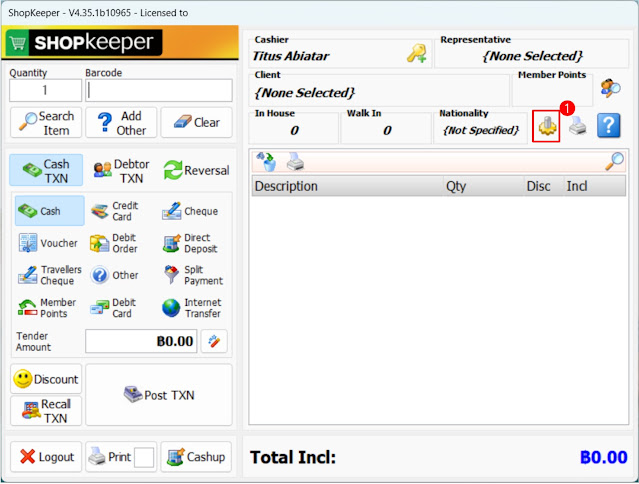Switch to the Debtor TXN transaction type

point(121,171)
